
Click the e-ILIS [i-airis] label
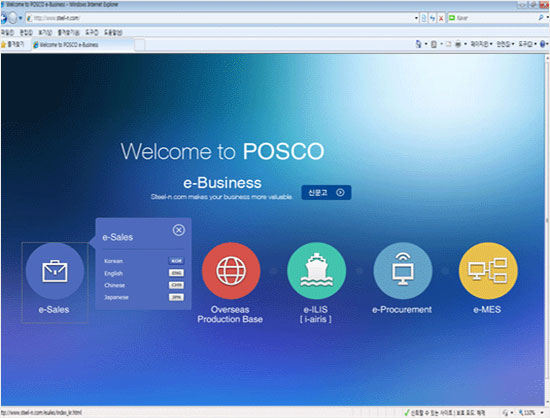316,314
